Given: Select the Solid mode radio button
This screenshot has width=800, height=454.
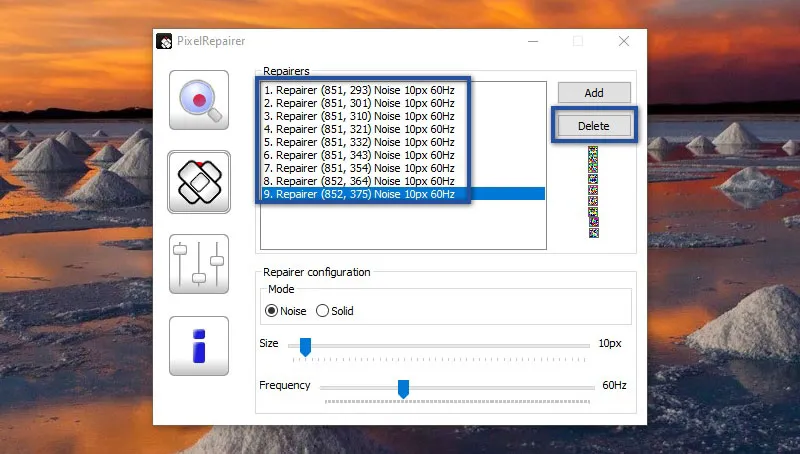Looking at the screenshot, I should [x=322, y=311].
